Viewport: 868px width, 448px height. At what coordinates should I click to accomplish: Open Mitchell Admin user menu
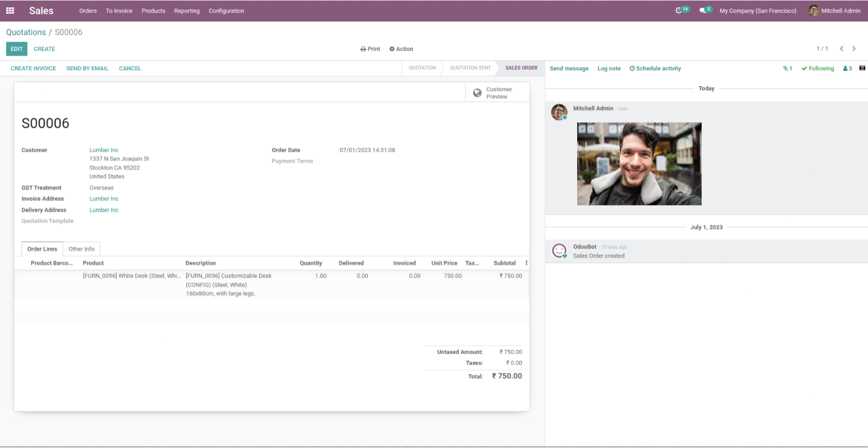tap(835, 11)
